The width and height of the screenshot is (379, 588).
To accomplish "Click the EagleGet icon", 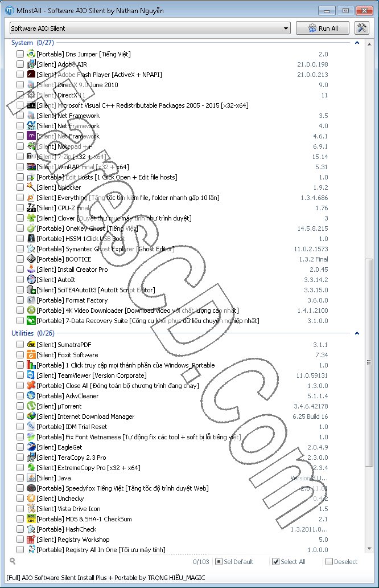I will [31, 447].
